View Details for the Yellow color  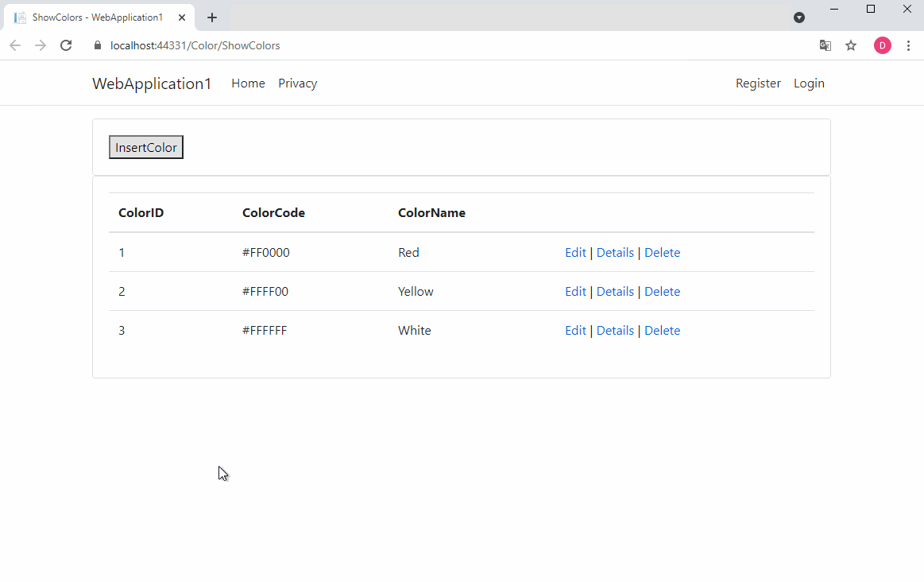click(x=615, y=291)
